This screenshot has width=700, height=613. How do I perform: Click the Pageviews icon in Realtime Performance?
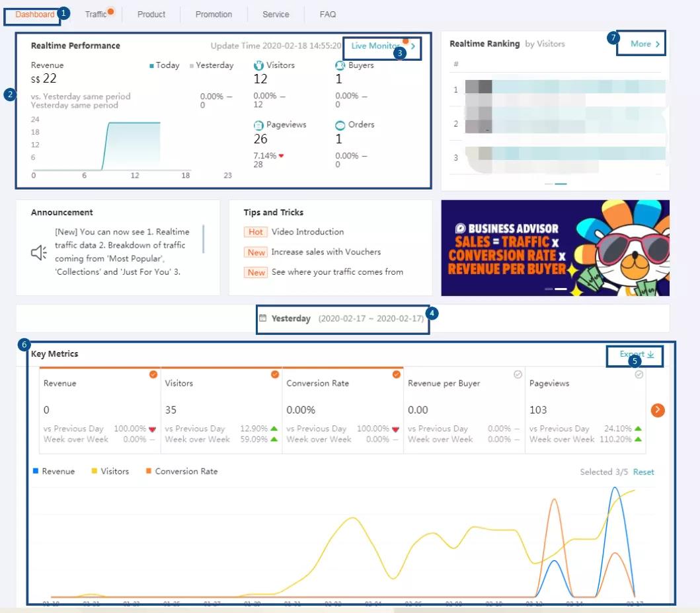pos(259,126)
